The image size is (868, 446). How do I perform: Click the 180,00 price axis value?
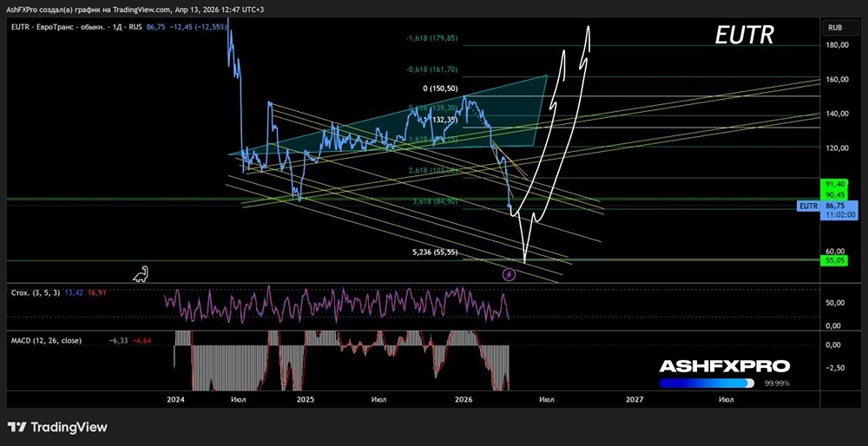click(837, 45)
